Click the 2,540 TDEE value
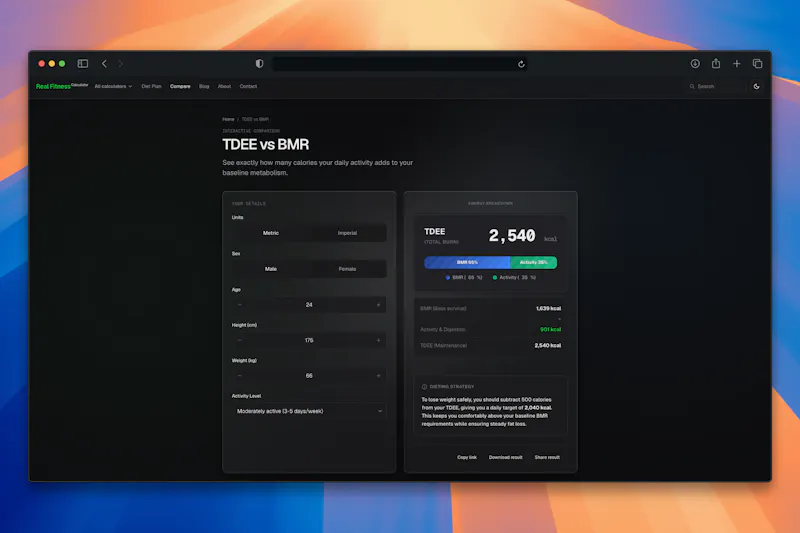The width and height of the screenshot is (800, 533). click(512, 236)
